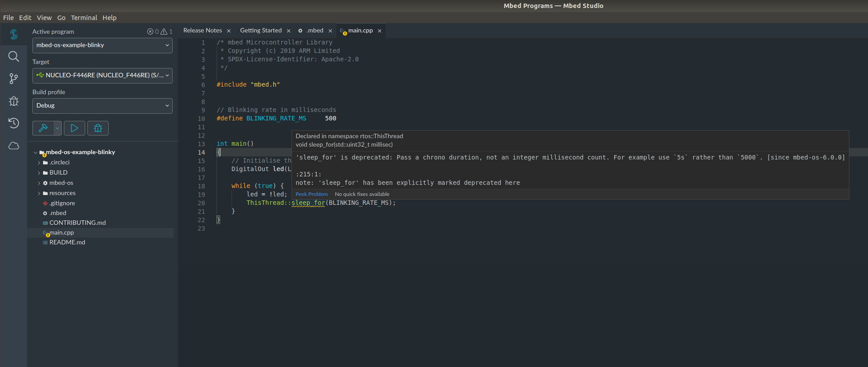Click the hammer Build program button
Viewport: 868px width, 367px height.
43,128
